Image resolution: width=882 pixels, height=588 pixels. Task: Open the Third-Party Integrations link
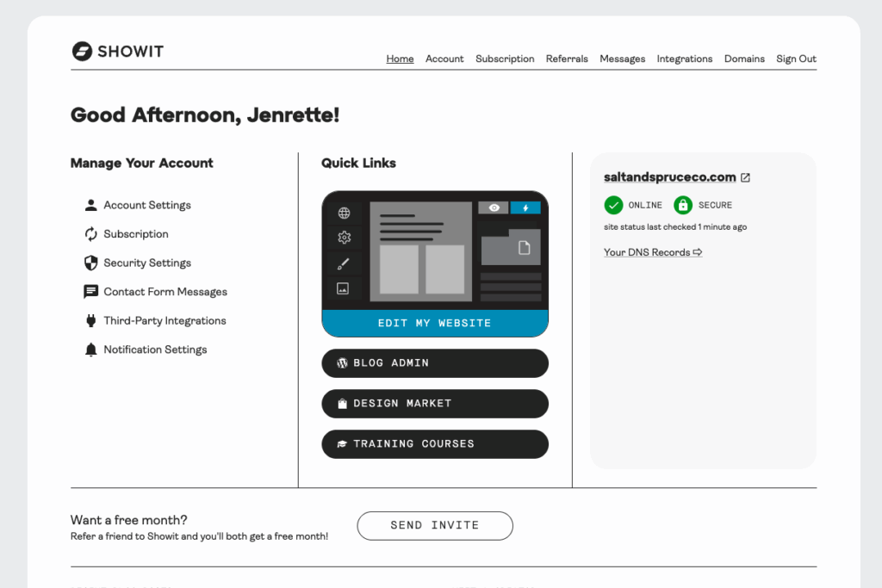click(x=165, y=320)
